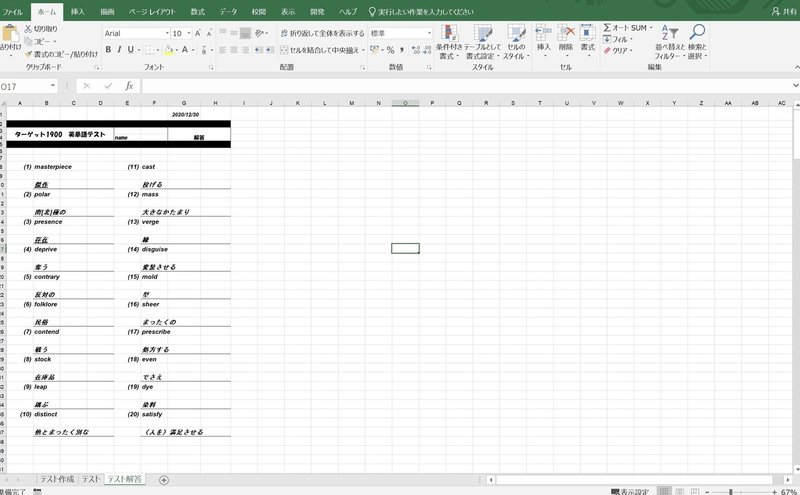Open the File (ファイル) tab
The image size is (800, 495).
coord(13,12)
